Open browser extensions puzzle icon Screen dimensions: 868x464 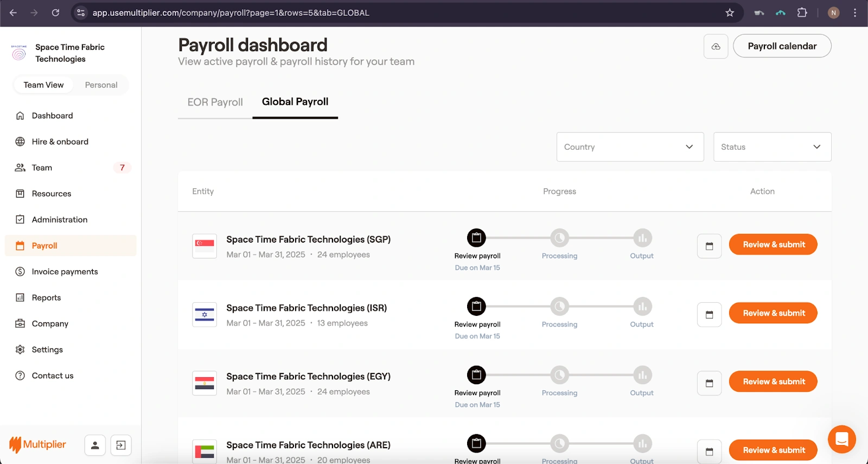802,12
